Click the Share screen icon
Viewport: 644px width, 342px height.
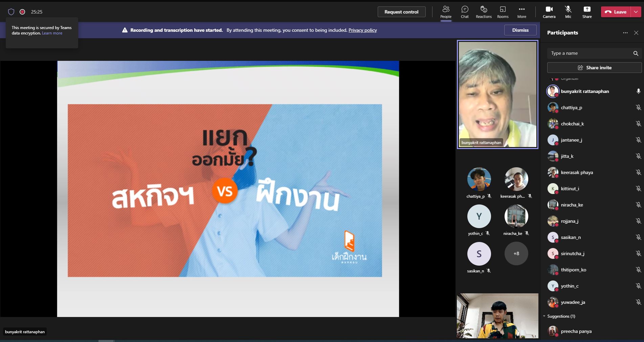587,12
